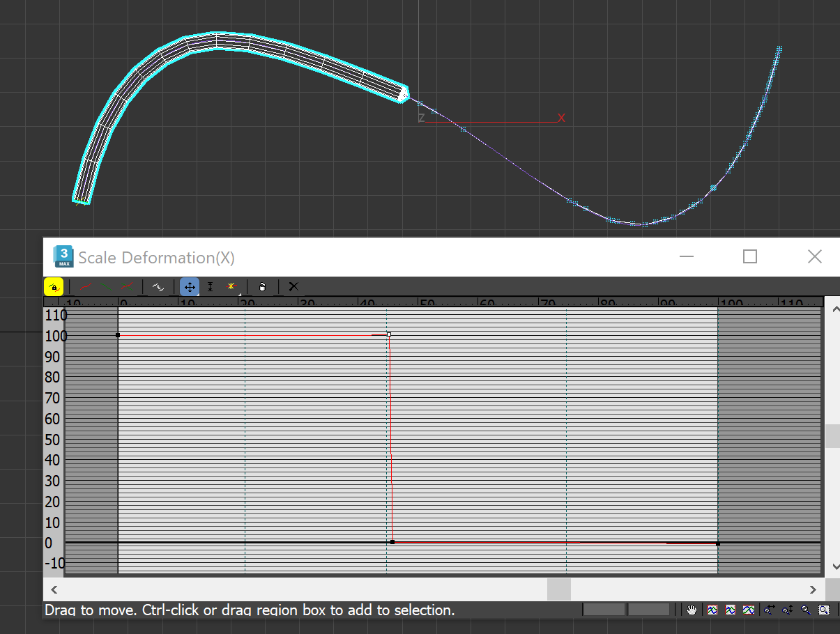
Task: Click the horizontal scrollbar right arrow
Action: (812, 589)
